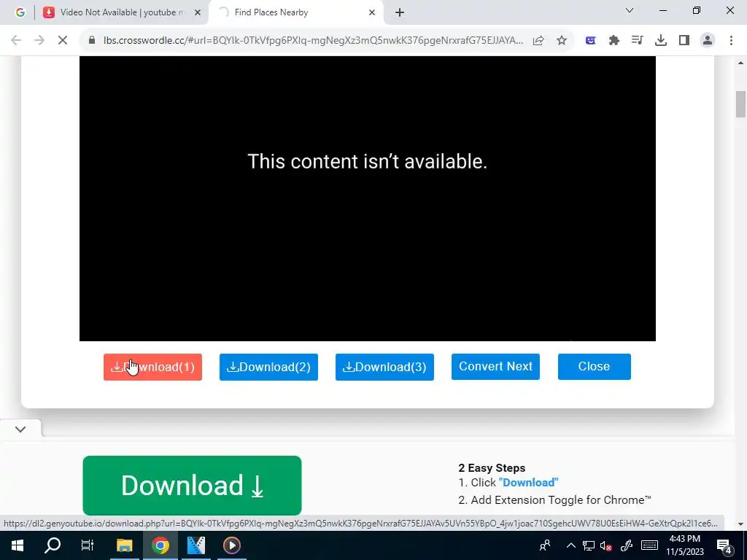Open the purple extension icon in toolbar

coord(591,41)
